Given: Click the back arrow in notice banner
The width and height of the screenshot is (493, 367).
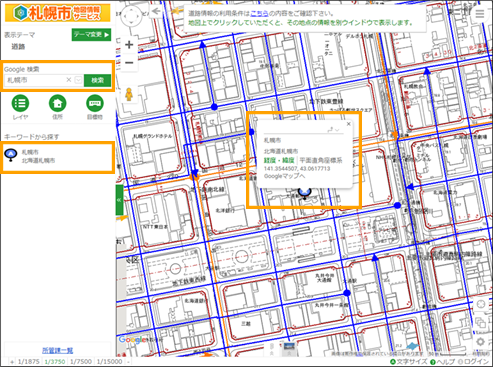Looking at the screenshot, I should (156, 11).
